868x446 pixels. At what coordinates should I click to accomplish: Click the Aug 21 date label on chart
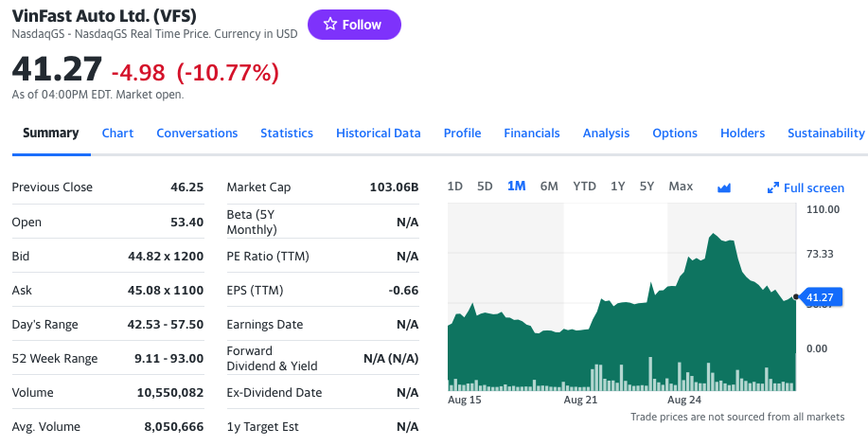580,400
